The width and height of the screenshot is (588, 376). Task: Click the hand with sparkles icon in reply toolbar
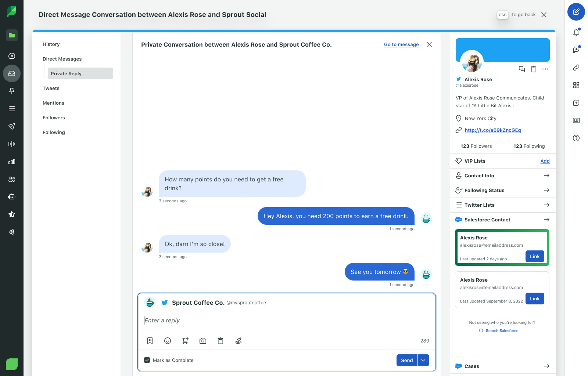pyautogui.click(x=238, y=341)
